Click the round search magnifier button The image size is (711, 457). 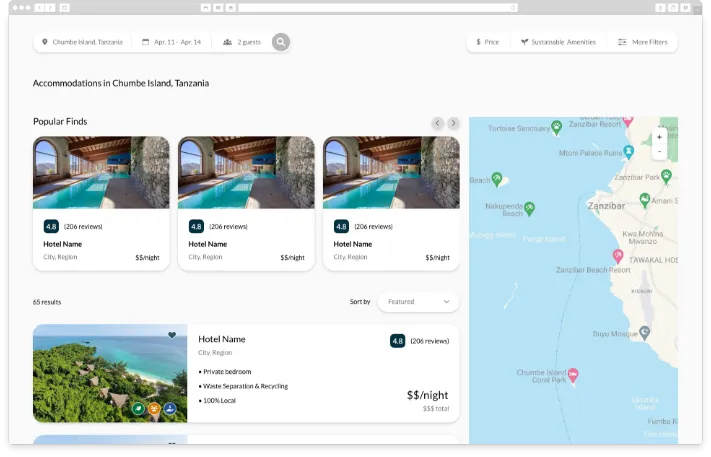[x=281, y=42]
